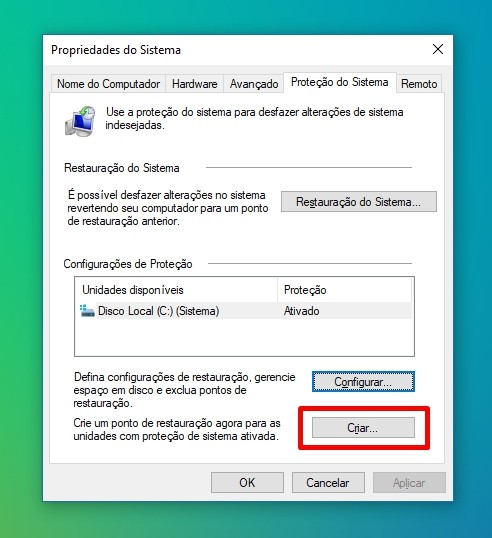Go to the Remoto tab
Image resolution: width=492 pixels, height=538 pixels.
[419, 84]
